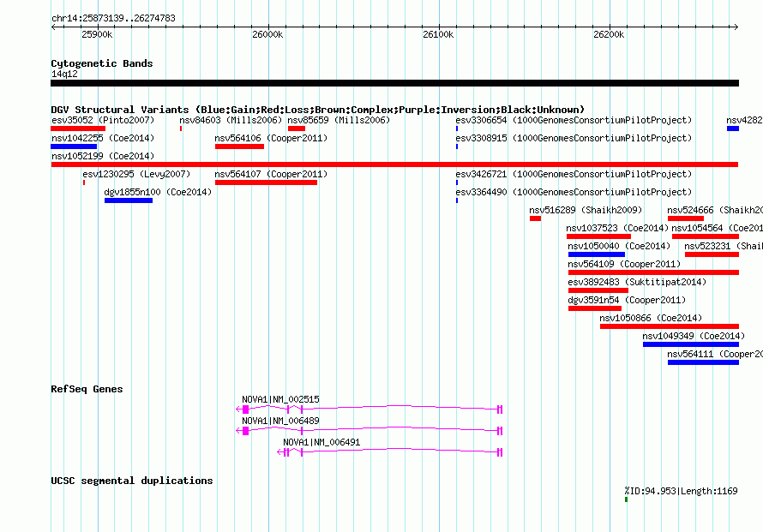Viewport: 763px width, 532px height.
Task: Select nsv1050866 (Coe2014) red bar
Action: click(670, 326)
